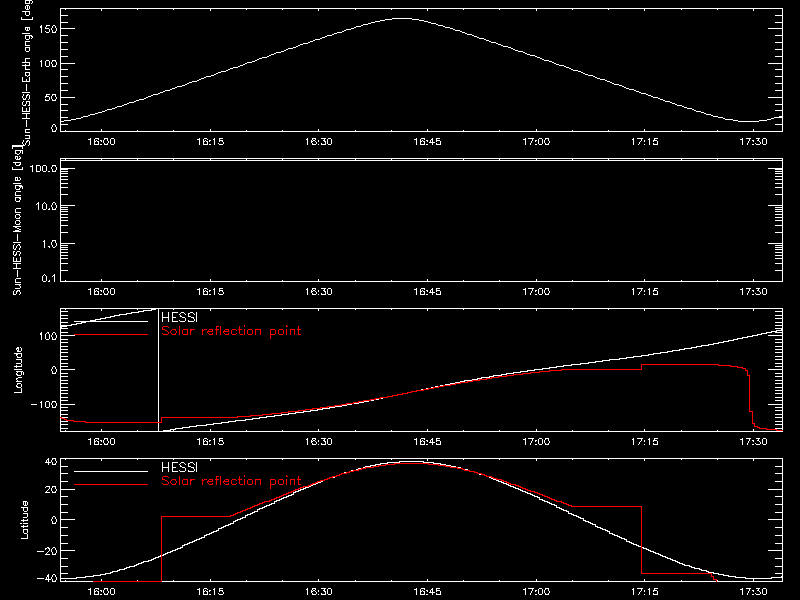Click the 40 tick label on Latitude axis
The height and width of the screenshot is (600, 800).
tap(51, 462)
